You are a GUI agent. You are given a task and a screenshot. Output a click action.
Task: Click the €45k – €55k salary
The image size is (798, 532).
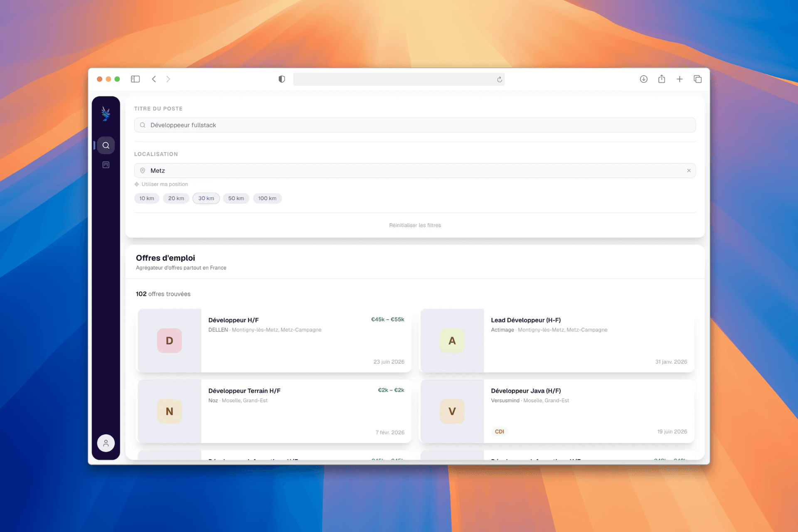[x=387, y=319]
